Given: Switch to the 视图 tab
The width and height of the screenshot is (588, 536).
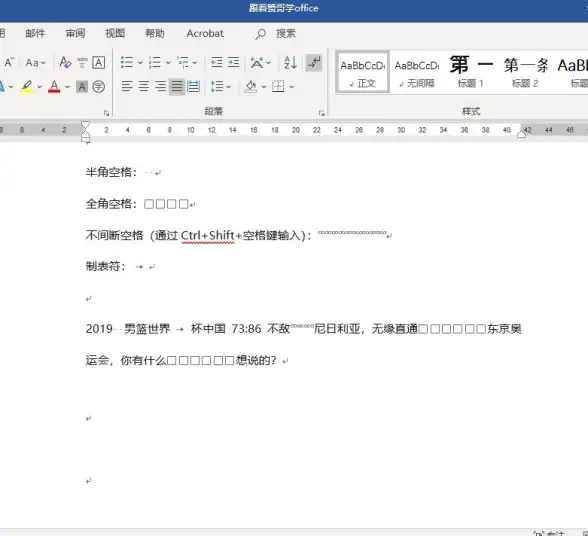Looking at the screenshot, I should pos(115,33).
